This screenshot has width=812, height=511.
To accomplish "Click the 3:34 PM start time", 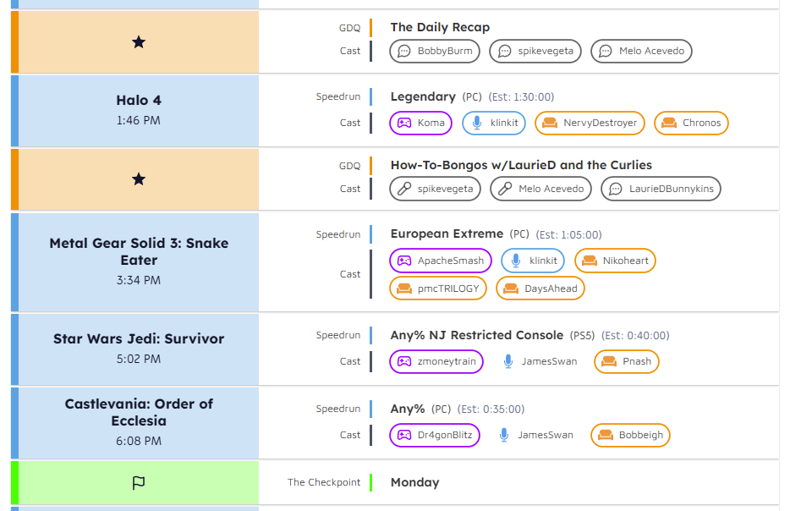I will click(138, 281).
